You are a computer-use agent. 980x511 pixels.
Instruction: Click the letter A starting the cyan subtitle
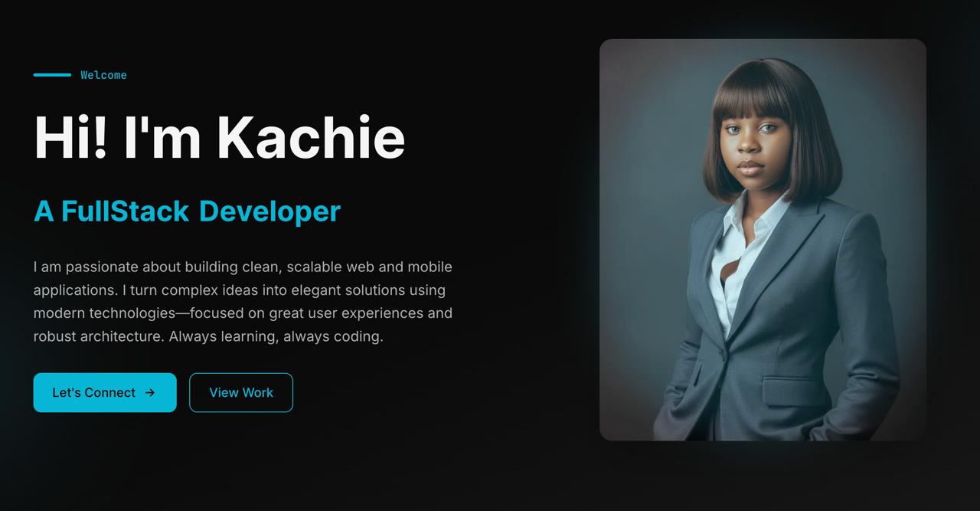coord(44,211)
